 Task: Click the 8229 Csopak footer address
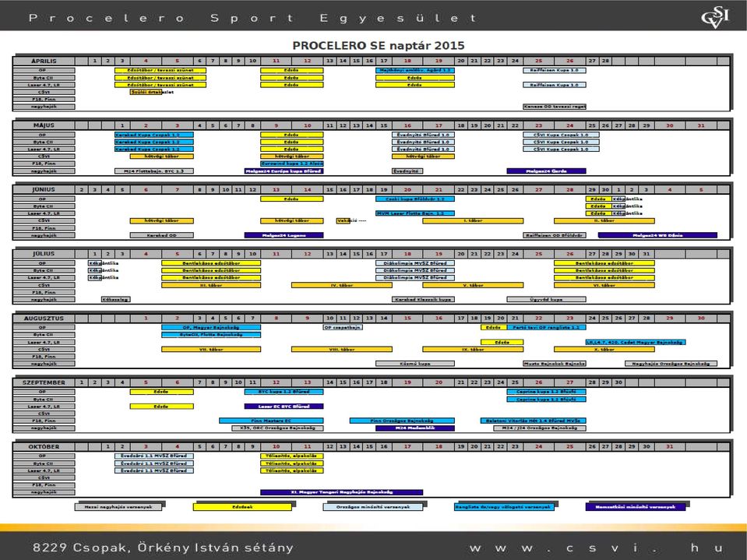pos(163,548)
